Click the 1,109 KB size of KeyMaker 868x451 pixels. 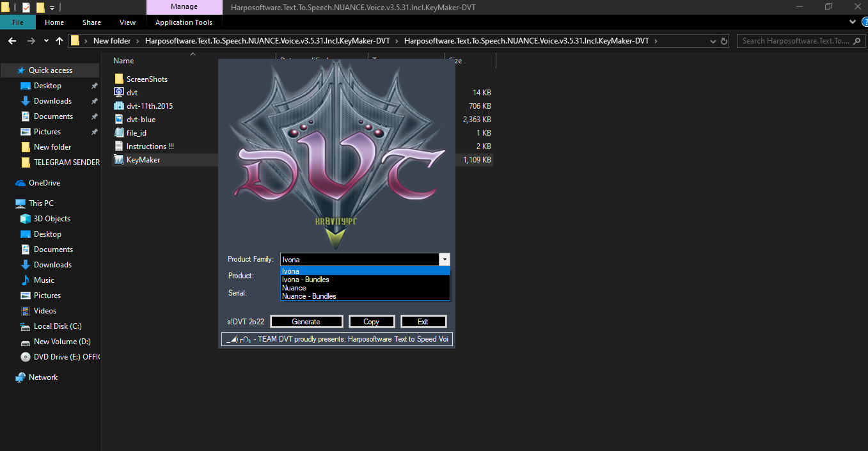(x=477, y=160)
